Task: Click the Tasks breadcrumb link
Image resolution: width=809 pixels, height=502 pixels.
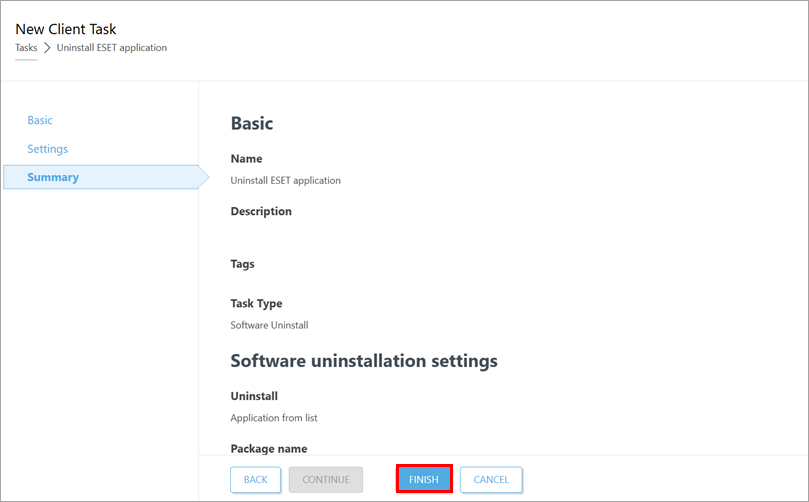Action: (26, 47)
